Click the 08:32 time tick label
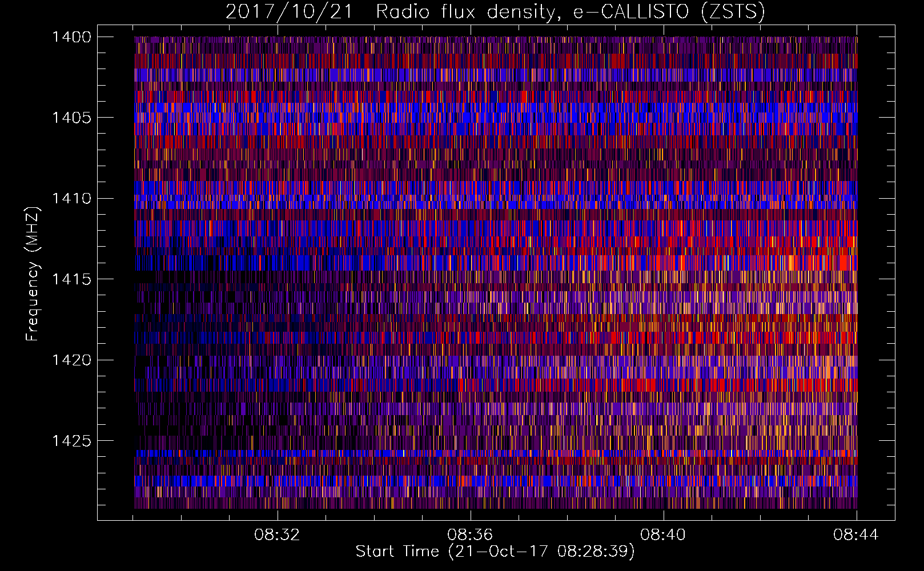924x571 pixels. [278, 535]
